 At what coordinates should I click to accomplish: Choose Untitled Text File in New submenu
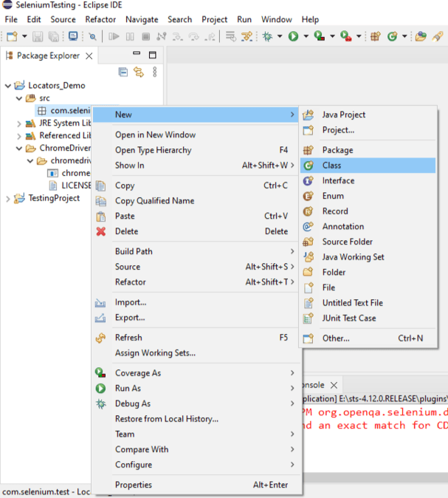pyautogui.click(x=368, y=303)
